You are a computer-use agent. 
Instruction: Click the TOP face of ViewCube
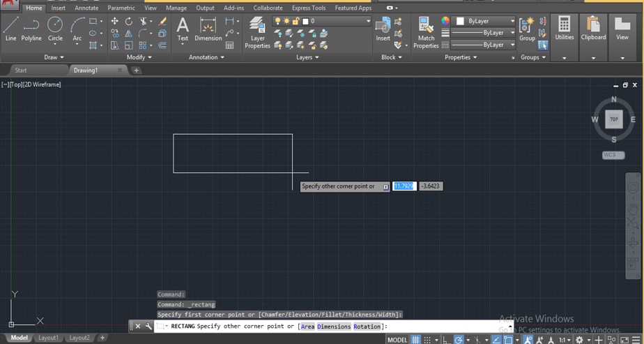(x=613, y=119)
